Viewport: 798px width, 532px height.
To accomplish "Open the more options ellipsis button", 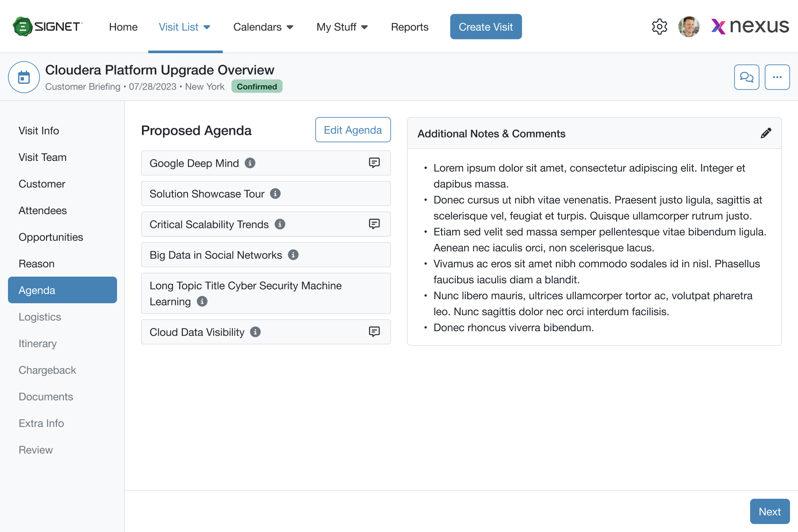I will click(777, 77).
